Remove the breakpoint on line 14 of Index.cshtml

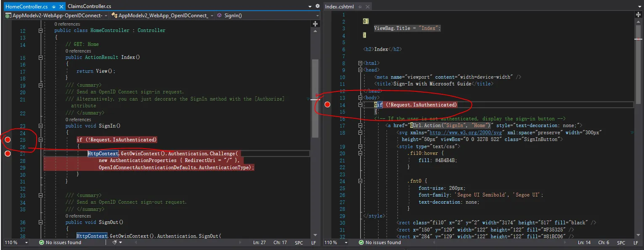point(328,105)
